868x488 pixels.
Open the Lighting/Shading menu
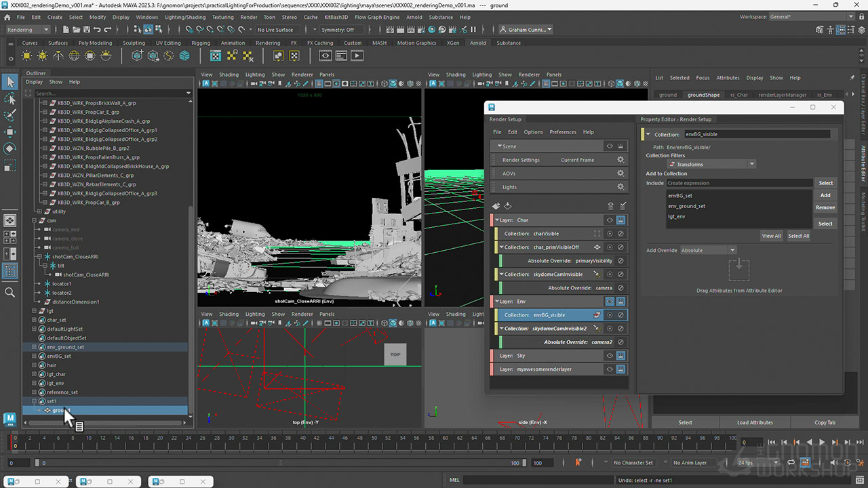pyautogui.click(x=184, y=17)
